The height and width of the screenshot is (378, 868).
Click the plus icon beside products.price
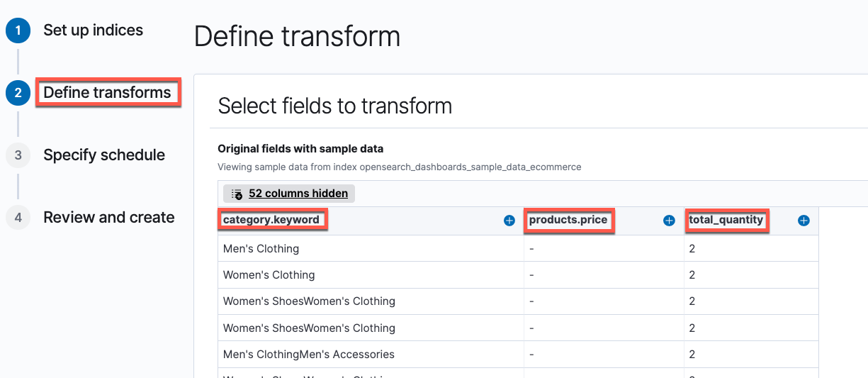click(669, 221)
